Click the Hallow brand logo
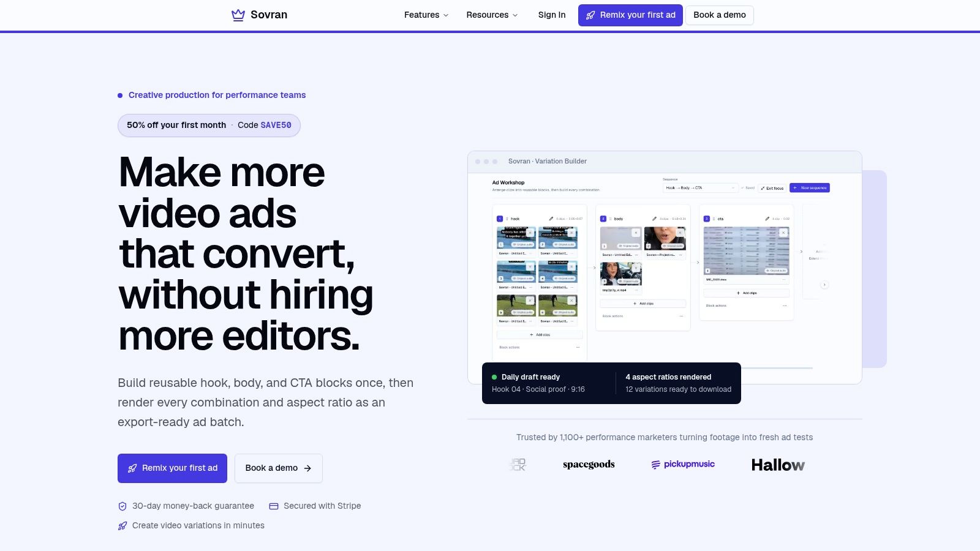The image size is (980, 551). [778, 465]
